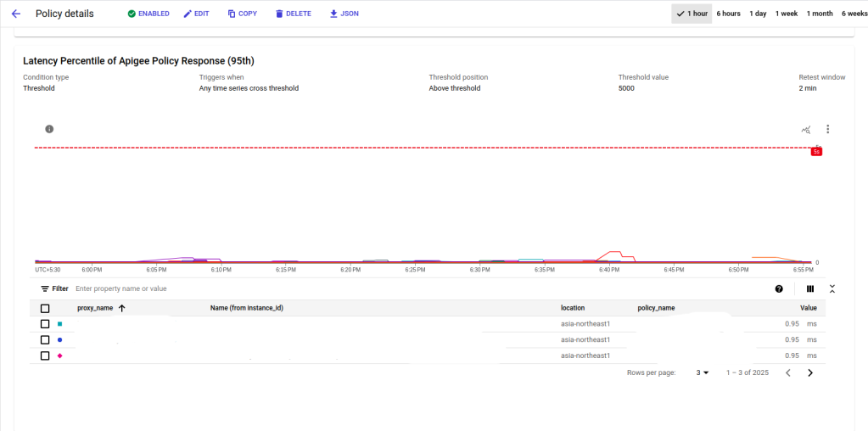Copy the alerting policy

243,14
